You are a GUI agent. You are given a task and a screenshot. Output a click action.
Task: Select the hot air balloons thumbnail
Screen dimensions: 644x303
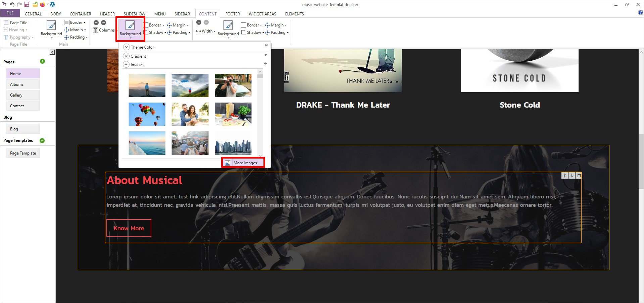tap(147, 114)
